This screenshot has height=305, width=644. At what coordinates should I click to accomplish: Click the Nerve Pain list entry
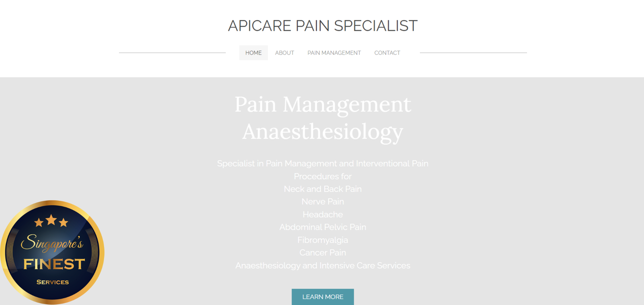(x=323, y=202)
